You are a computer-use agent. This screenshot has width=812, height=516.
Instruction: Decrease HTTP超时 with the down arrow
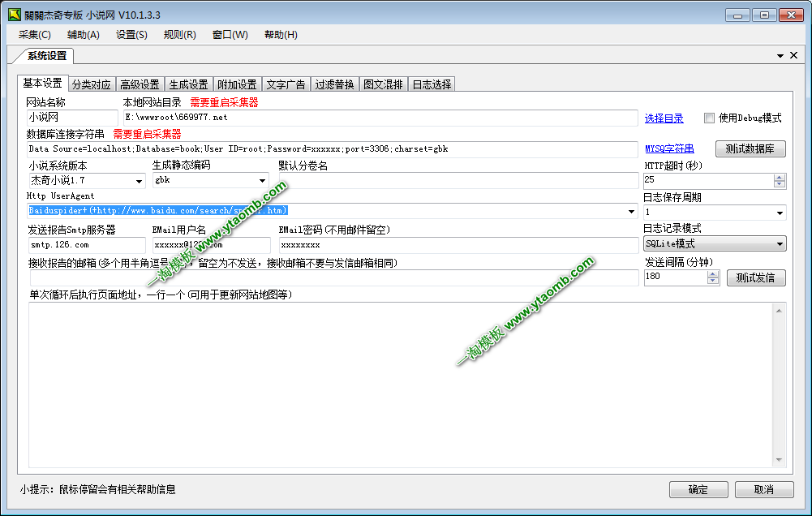[780, 184]
